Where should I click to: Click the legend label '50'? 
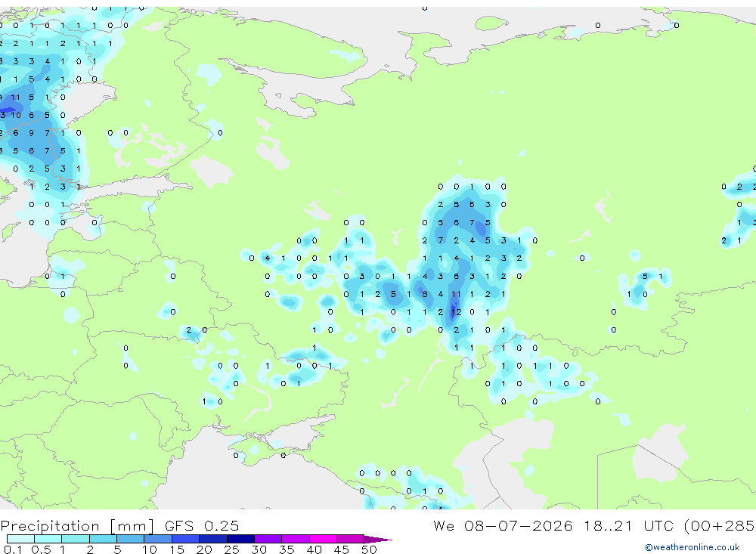pos(369,549)
